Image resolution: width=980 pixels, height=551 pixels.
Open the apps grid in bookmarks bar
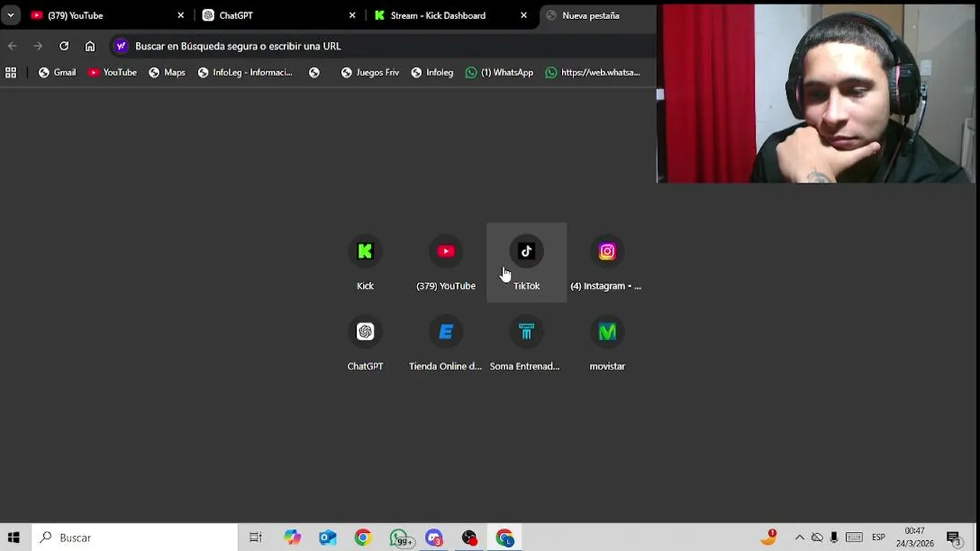[x=11, y=73]
